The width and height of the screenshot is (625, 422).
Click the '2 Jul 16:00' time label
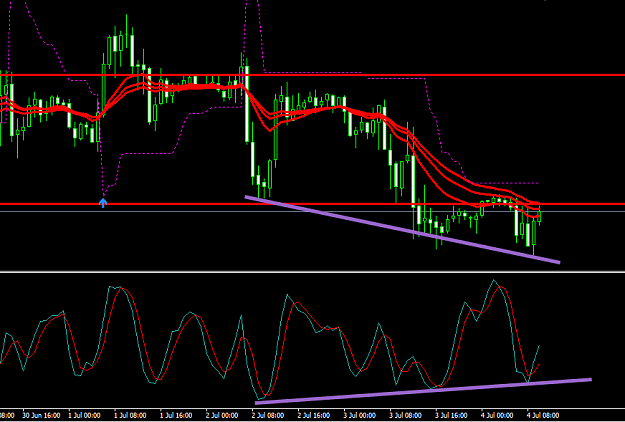[x=314, y=415]
